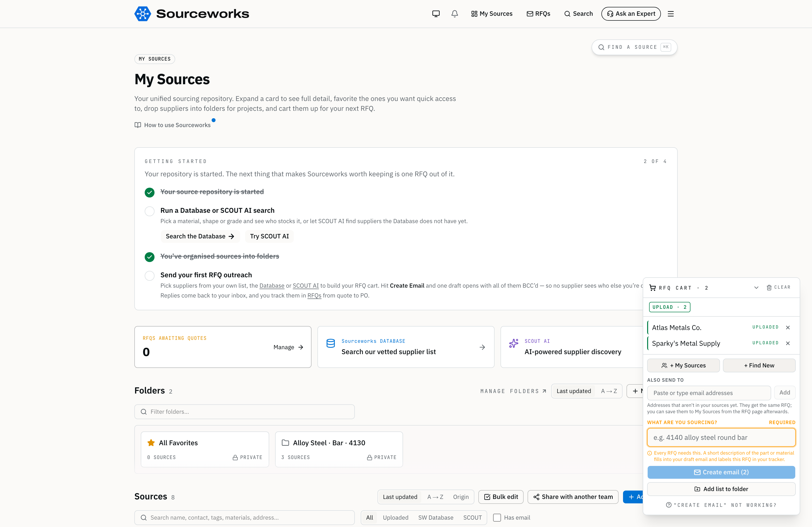812x527 pixels.
Task: Click green checkmark for source repository step
Action: (x=149, y=192)
